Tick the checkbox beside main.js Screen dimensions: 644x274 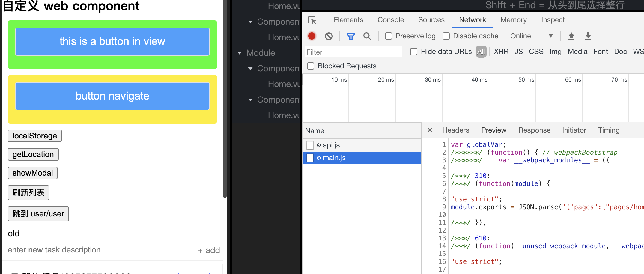click(x=310, y=158)
